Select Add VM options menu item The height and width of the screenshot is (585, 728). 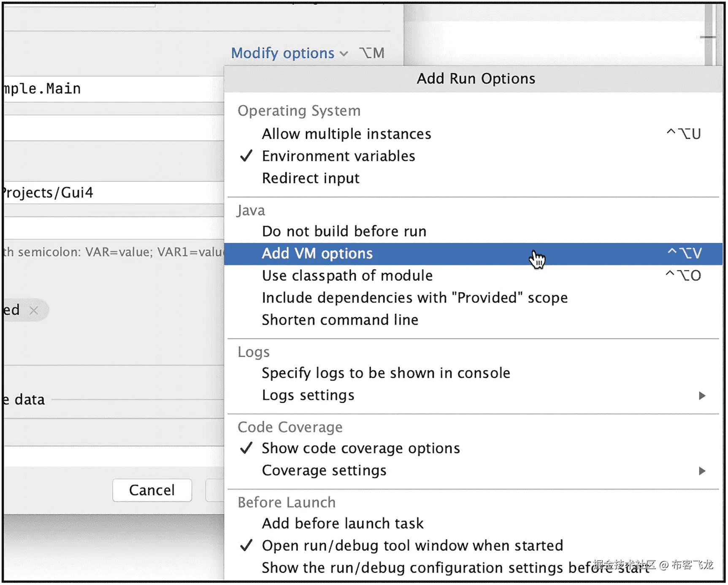click(317, 253)
